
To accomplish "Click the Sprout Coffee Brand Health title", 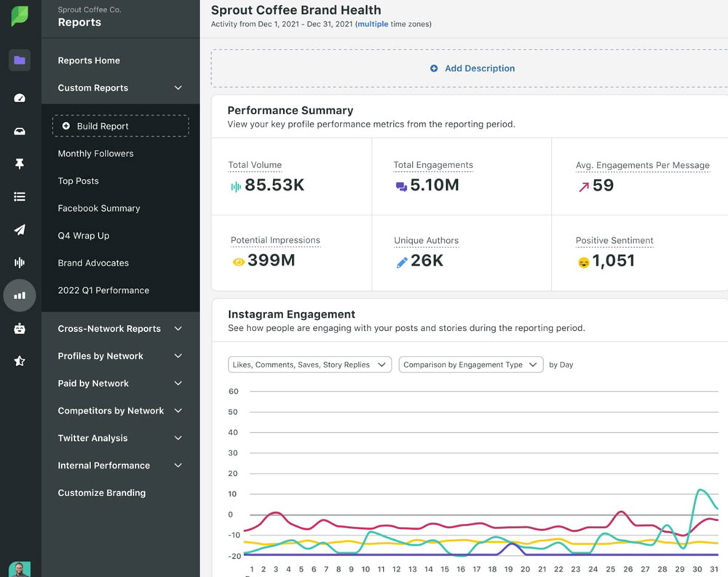I will coord(296,9).
